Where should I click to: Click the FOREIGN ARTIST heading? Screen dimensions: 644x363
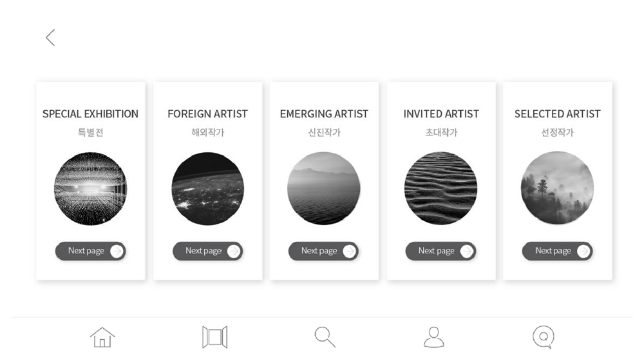click(x=207, y=114)
